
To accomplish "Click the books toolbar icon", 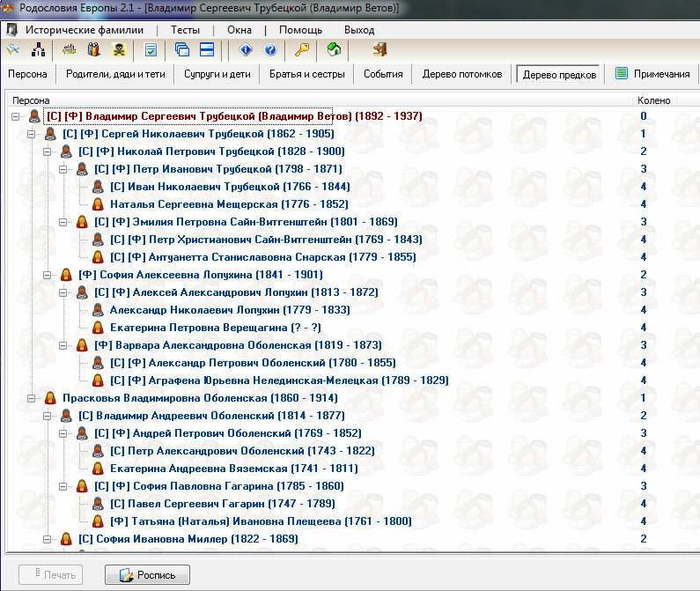I will pos(93,49).
